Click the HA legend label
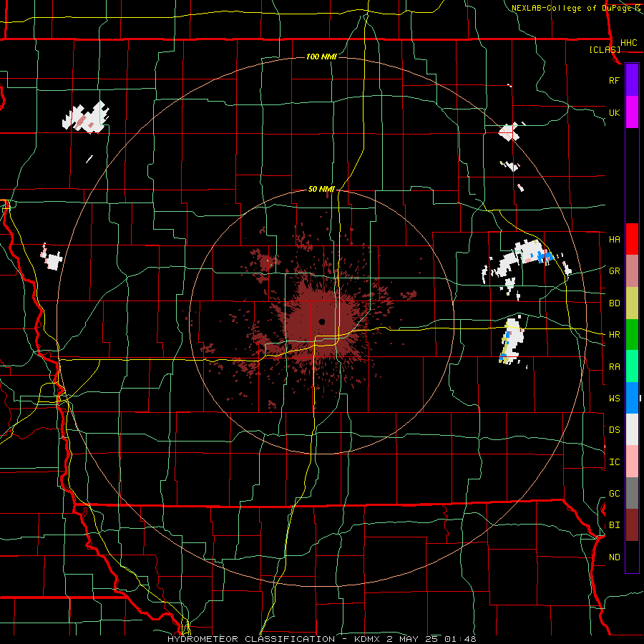 [x=614, y=239]
